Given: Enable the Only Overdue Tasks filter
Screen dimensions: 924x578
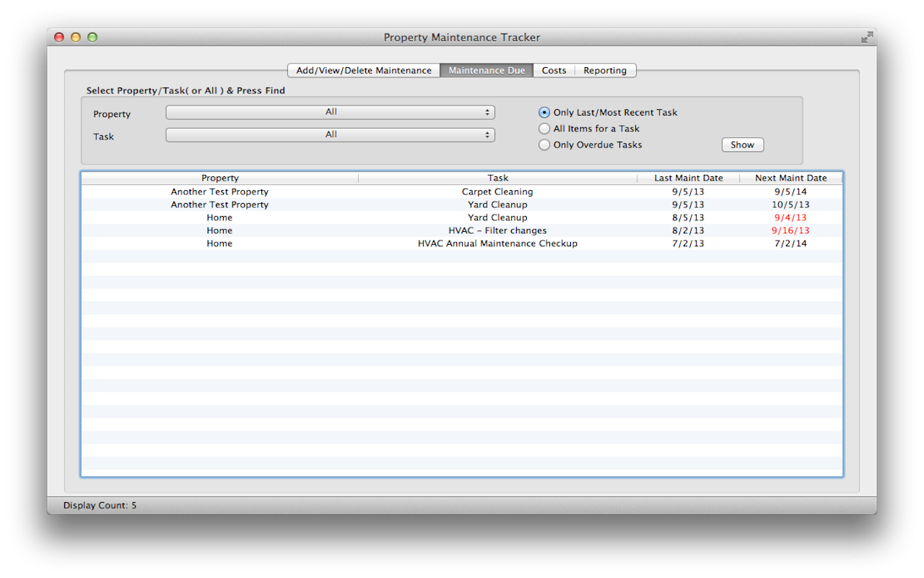Looking at the screenshot, I should pos(544,144).
